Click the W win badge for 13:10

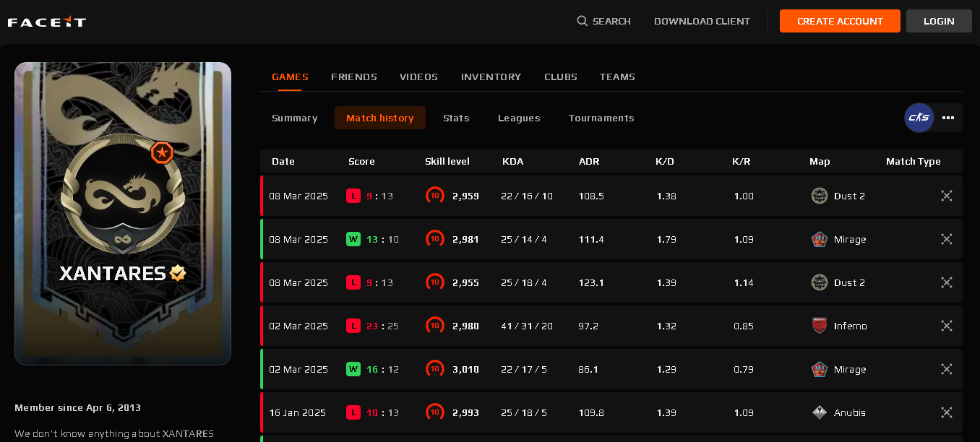[353, 239]
